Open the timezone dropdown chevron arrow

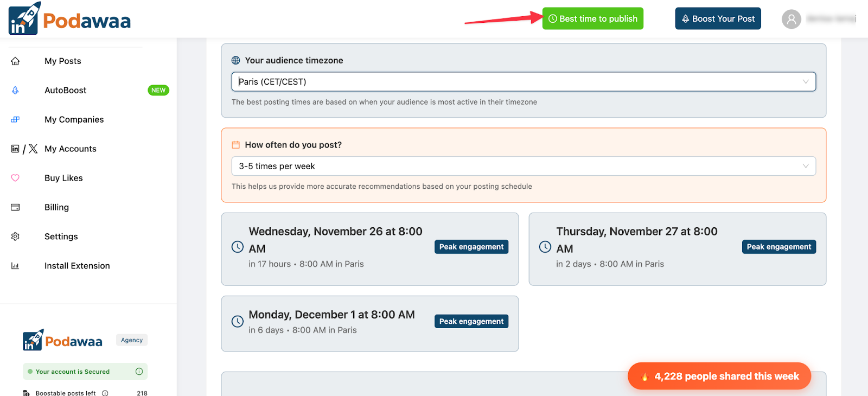807,81
